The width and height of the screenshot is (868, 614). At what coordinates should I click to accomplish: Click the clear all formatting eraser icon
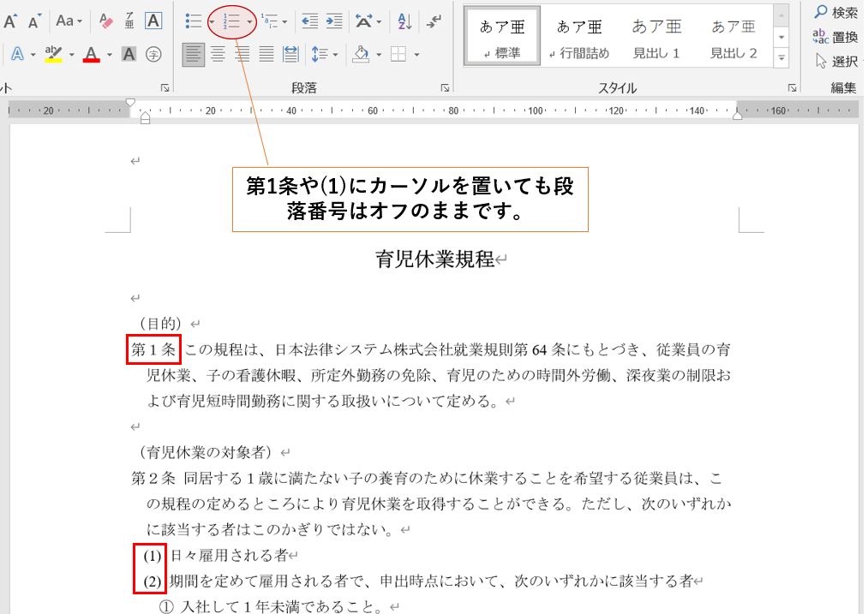click(x=105, y=21)
